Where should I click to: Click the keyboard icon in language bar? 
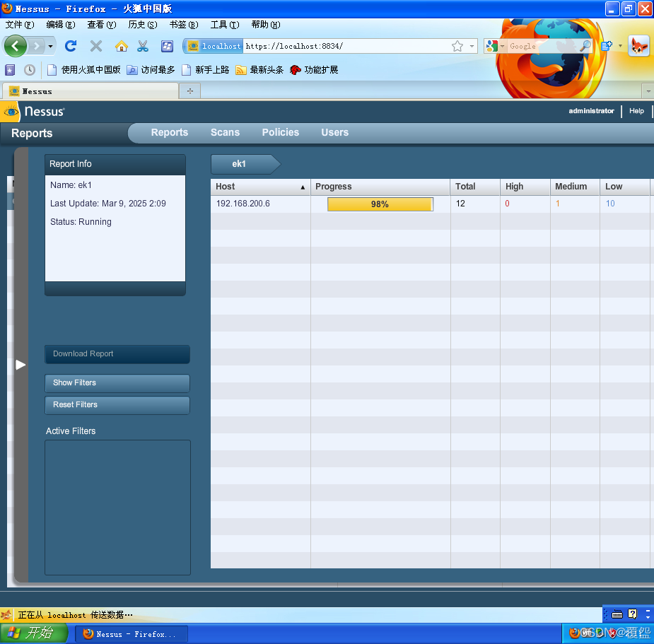(617, 614)
